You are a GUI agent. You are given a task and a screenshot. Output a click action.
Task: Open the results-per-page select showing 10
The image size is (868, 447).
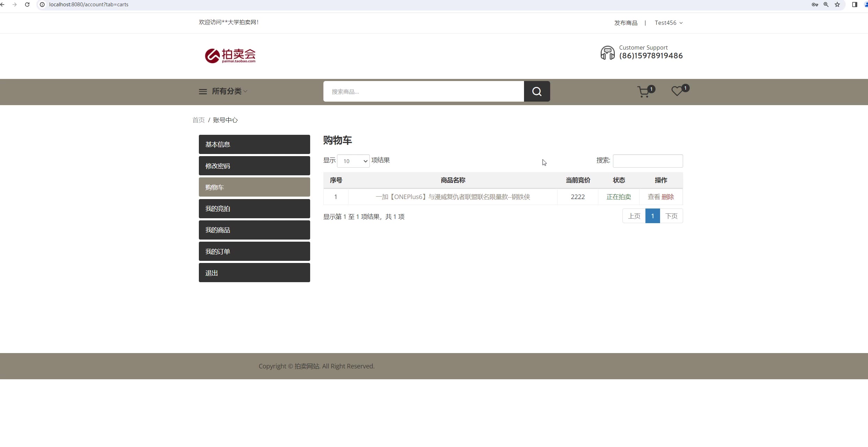tap(353, 161)
